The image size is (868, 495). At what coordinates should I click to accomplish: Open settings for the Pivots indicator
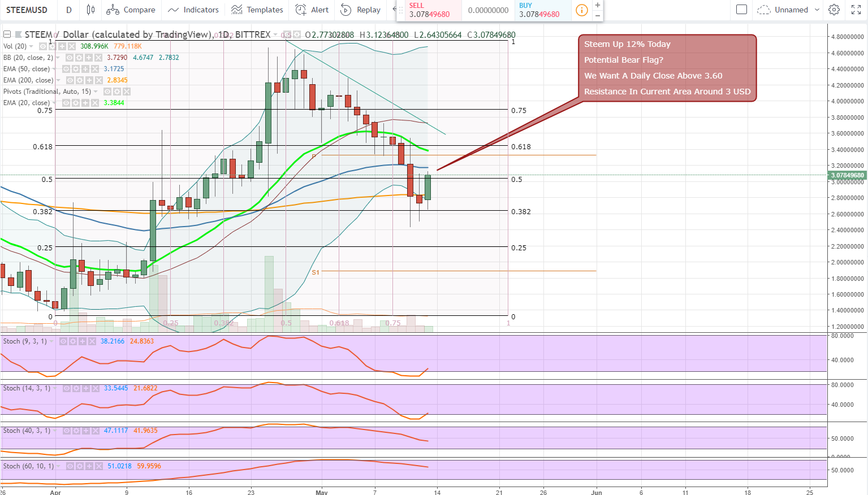pos(117,92)
